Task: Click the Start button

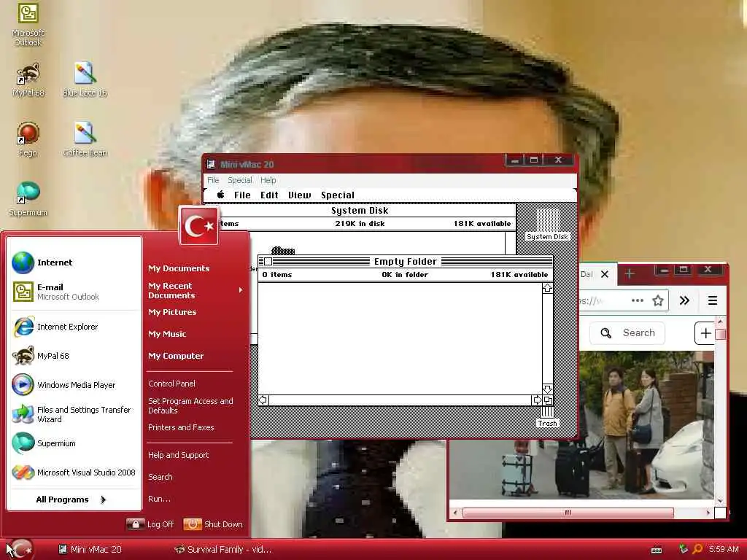Action: (x=19, y=550)
